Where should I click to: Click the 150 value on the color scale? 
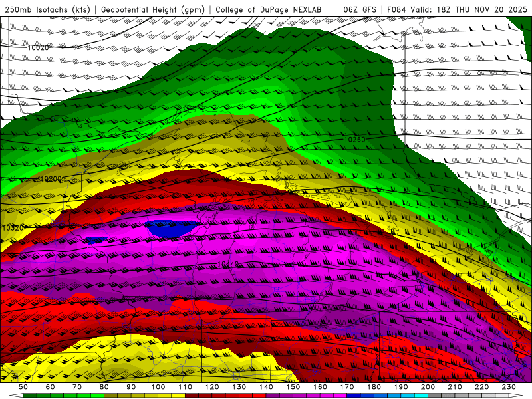pyautogui.click(x=293, y=387)
